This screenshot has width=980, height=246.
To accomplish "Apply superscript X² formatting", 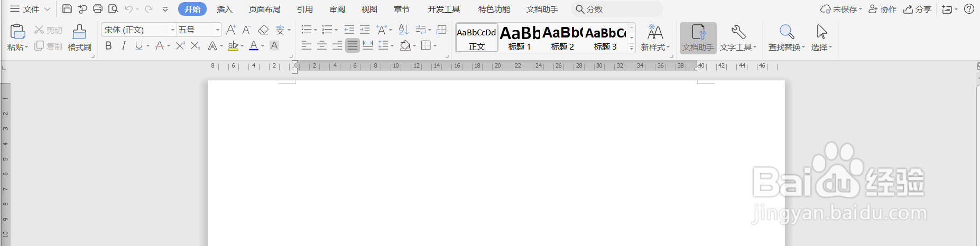I will click(x=180, y=46).
